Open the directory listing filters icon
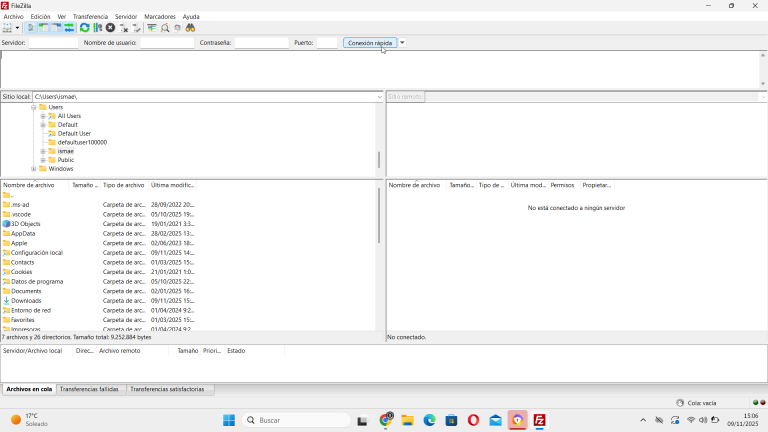 click(x=152, y=28)
